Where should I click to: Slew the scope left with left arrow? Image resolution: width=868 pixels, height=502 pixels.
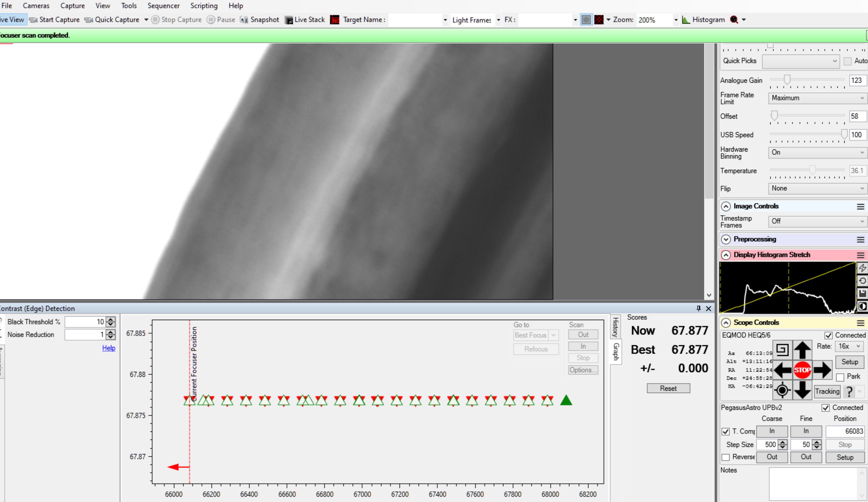tap(782, 370)
